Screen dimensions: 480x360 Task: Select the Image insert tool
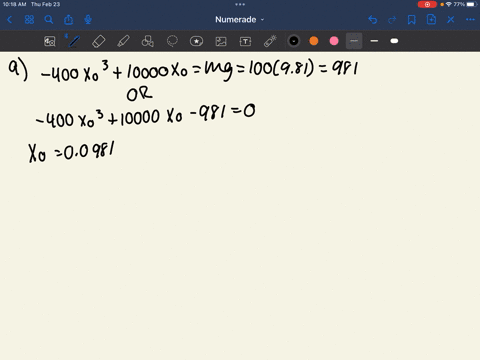pyautogui.click(x=221, y=41)
